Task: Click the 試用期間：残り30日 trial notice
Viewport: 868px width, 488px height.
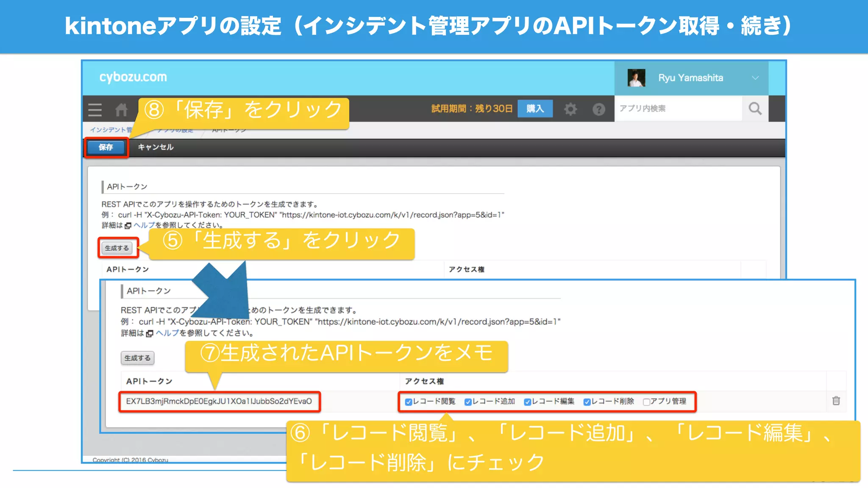Action: coord(472,108)
